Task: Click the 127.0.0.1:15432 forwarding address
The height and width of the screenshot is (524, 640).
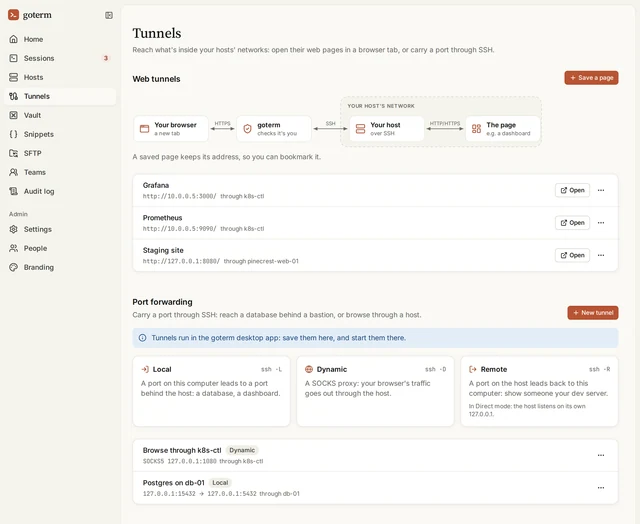Action: tap(169, 494)
